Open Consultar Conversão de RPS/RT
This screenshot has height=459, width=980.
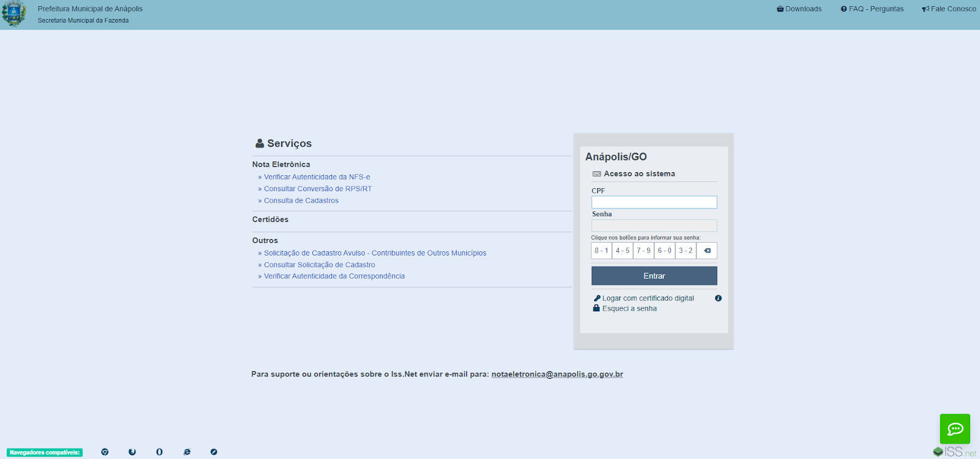point(318,189)
